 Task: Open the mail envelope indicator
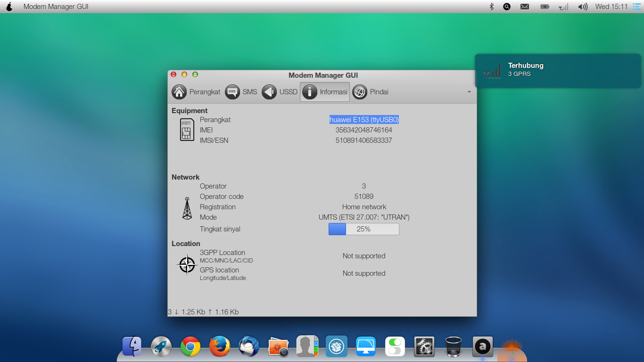click(525, 7)
